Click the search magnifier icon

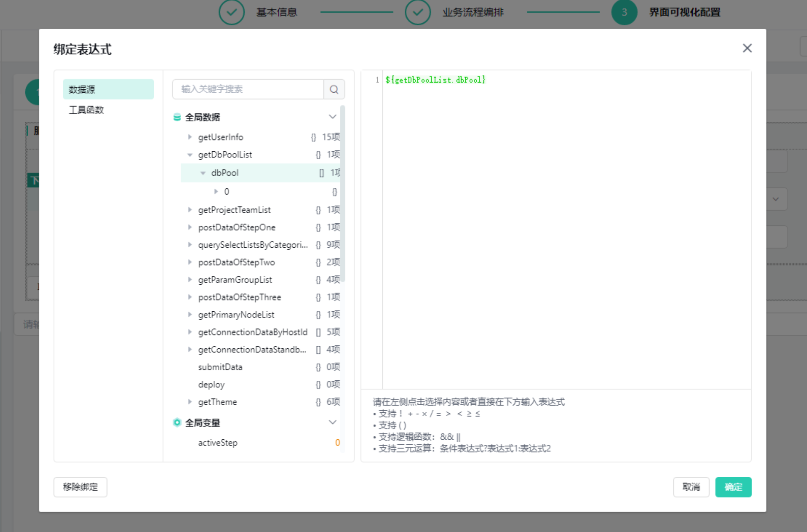tap(334, 89)
